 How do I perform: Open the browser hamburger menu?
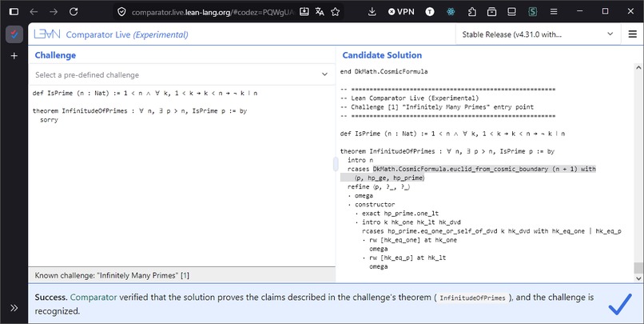click(554, 11)
